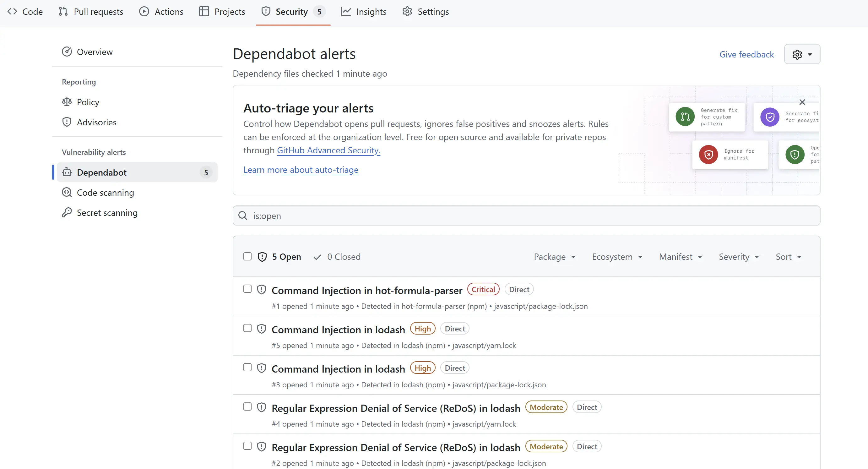Click shield icon beside 5 Open

[262, 257]
